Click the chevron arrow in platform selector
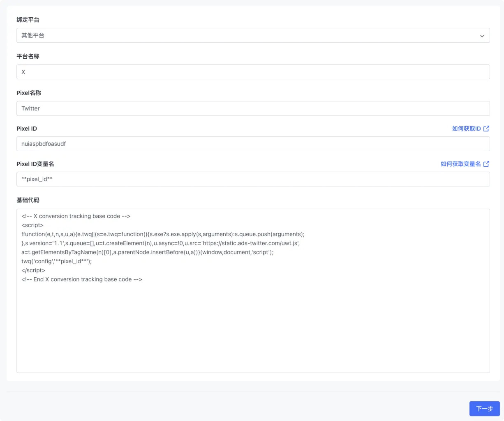This screenshot has width=504, height=421. [x=482, y=36]
